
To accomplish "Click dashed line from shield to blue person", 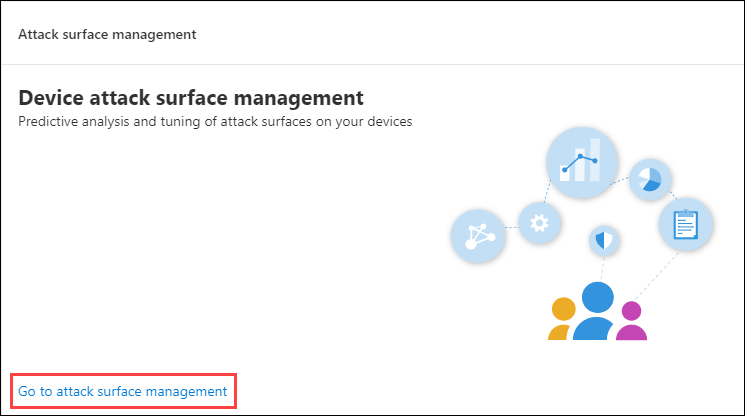I will [x=602, y=269].
